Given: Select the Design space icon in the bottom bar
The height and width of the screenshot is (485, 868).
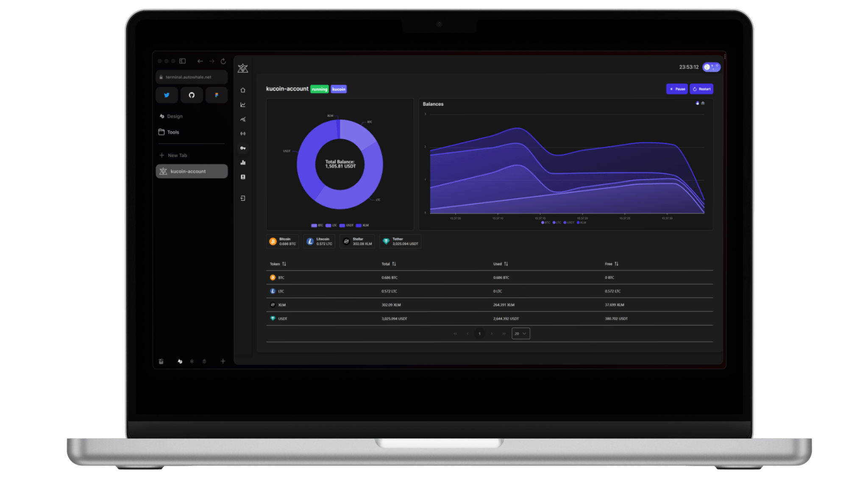Looking at the screenshot, I should 180,361.
